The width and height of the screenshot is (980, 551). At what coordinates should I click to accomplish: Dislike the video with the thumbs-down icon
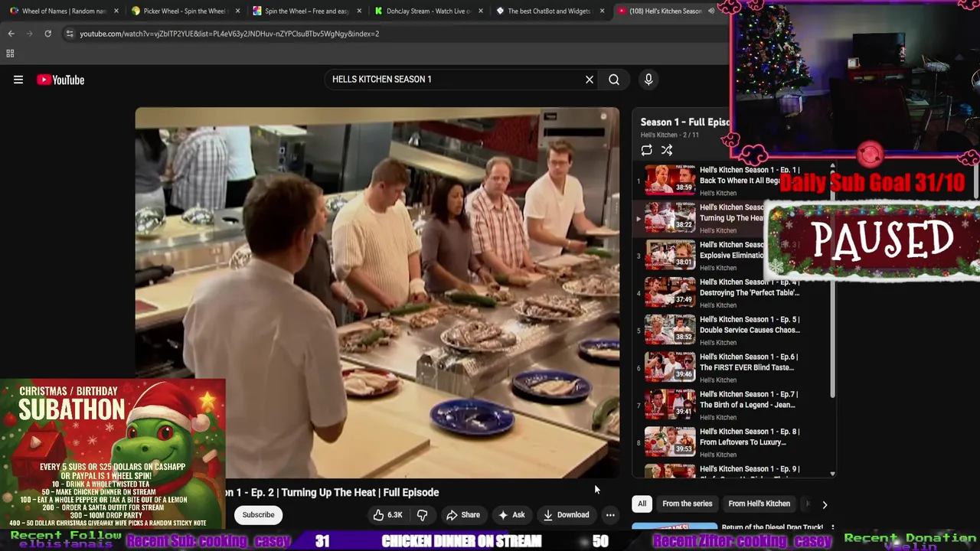pyautogui.click(x=422, y=515)
